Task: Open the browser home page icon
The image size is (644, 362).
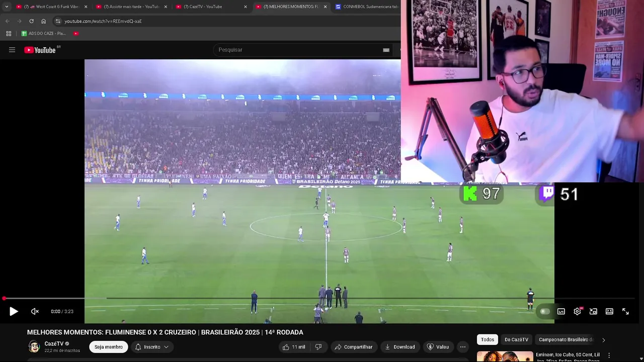Action: click(x=43, y=21)
